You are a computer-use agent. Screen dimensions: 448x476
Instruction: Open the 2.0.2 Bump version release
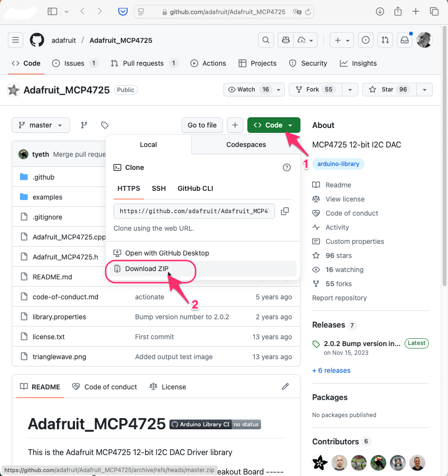coord(362,343)
